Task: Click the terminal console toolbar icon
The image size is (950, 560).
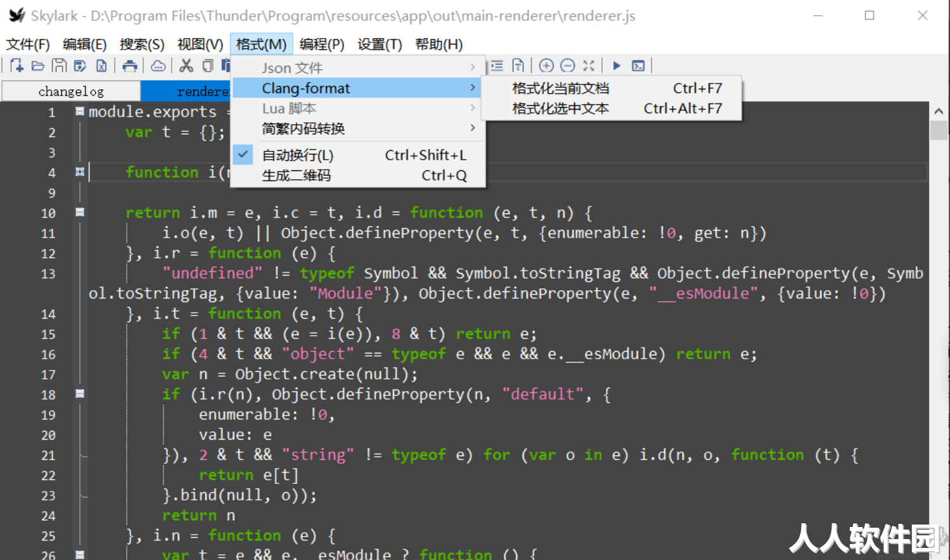Action: click(x=638, y=65)
